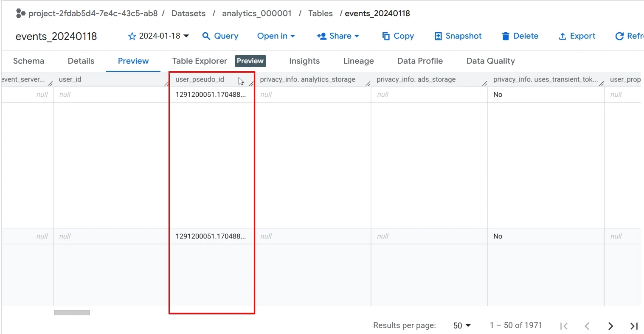Expand the Open in dropdown

(276, 36)
